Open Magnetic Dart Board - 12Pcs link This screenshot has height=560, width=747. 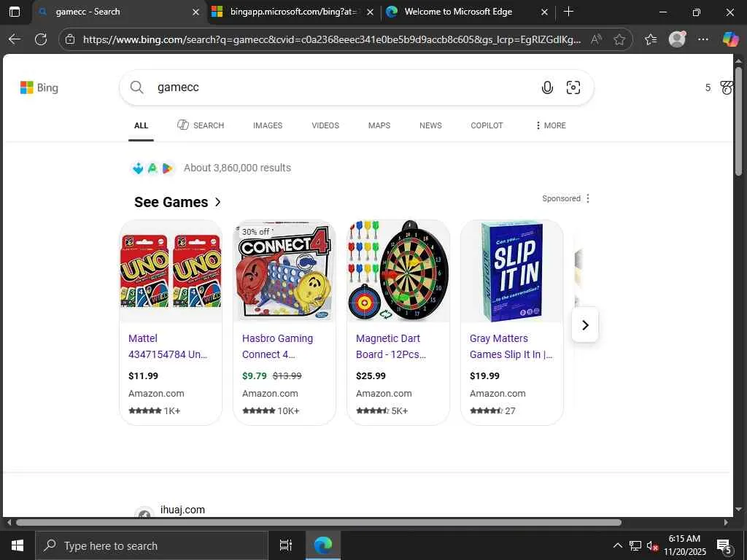(x=391, y=346)
